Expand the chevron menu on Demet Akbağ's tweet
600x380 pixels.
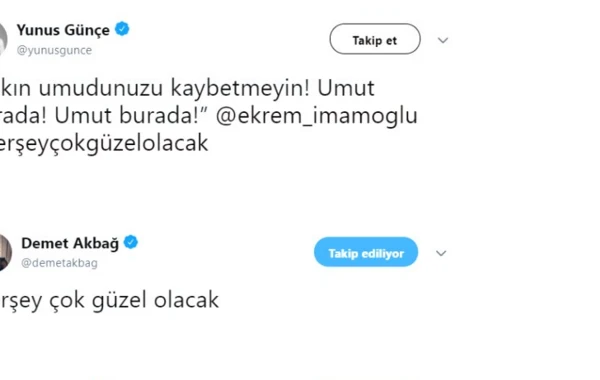tap(441, 253)
